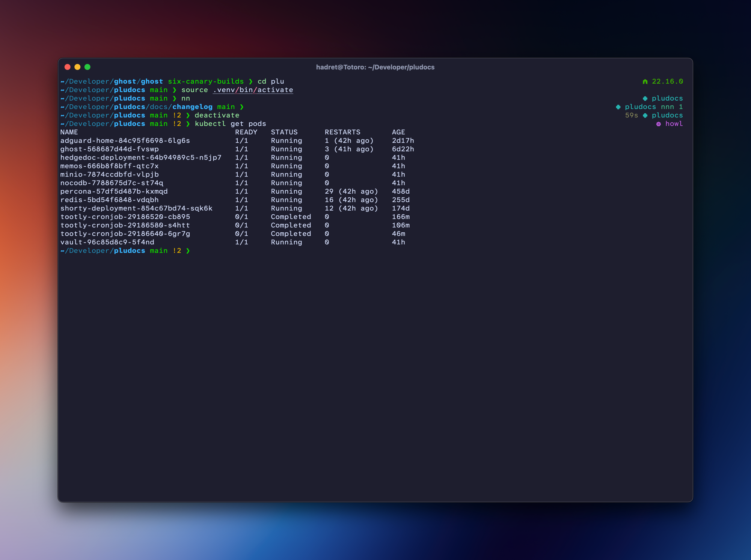
Task: Click the orange '!2' git status on the last prompt
Action: coord(176,251)
